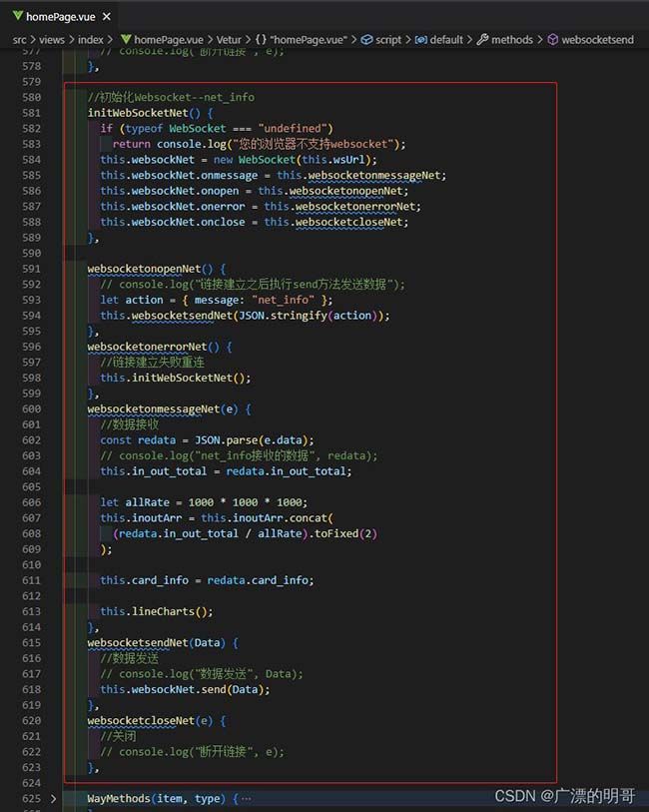Click the symbol icon beside default breadcrumb
Screen dimensions: 649x812
(x=420, y=40)
